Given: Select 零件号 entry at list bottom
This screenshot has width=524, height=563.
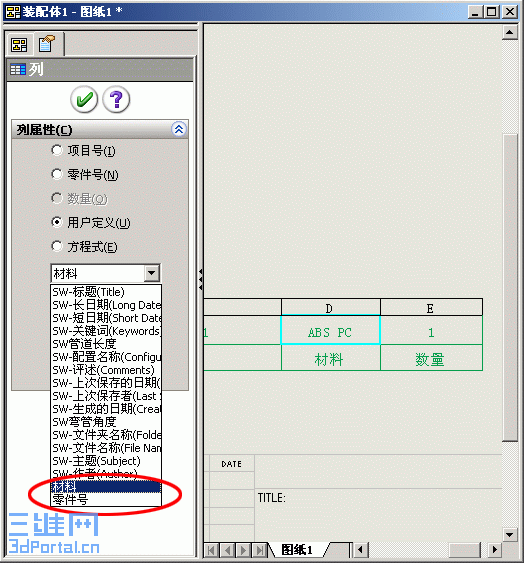Looking at the screenshot, I should pyautogui.click(x=106, y=499).
